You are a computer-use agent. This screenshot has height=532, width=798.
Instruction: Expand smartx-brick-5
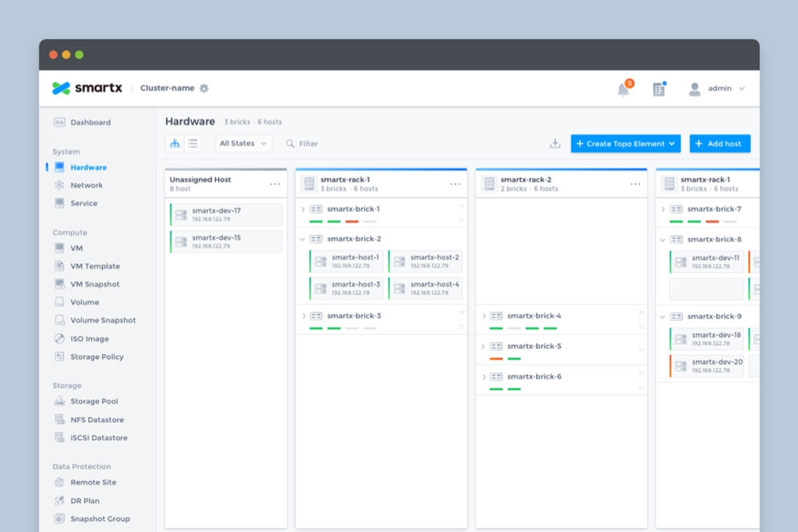click(483, 347)
